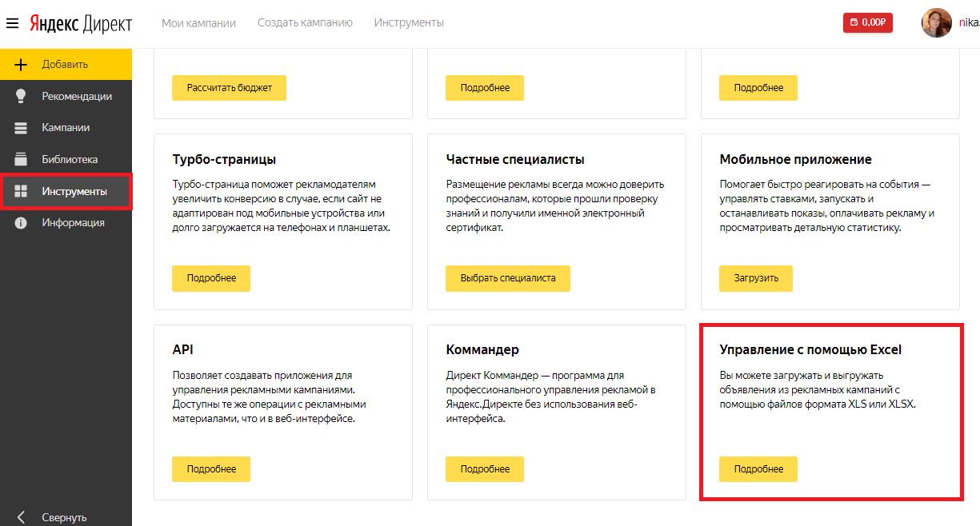Click Подробнее under the API card
The image size is (980, 526).
[211, 469]
